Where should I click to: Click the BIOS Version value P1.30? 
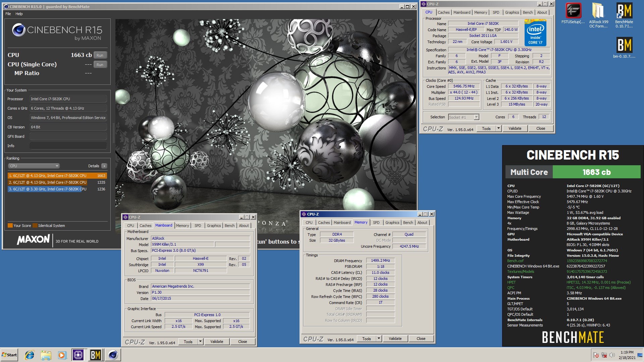pos(200,292)
